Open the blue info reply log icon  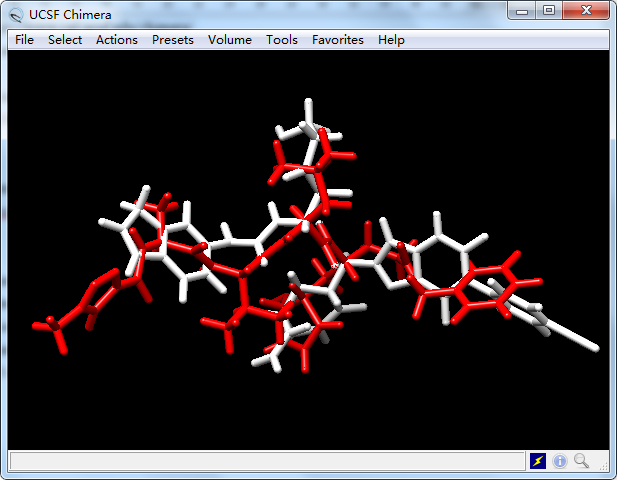tap(559, 461)
